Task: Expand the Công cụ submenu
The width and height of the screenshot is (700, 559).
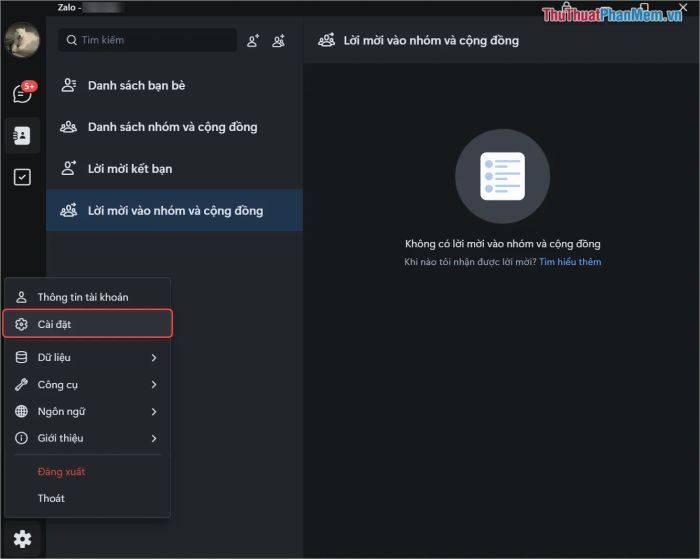Action: tap(88, 384)
